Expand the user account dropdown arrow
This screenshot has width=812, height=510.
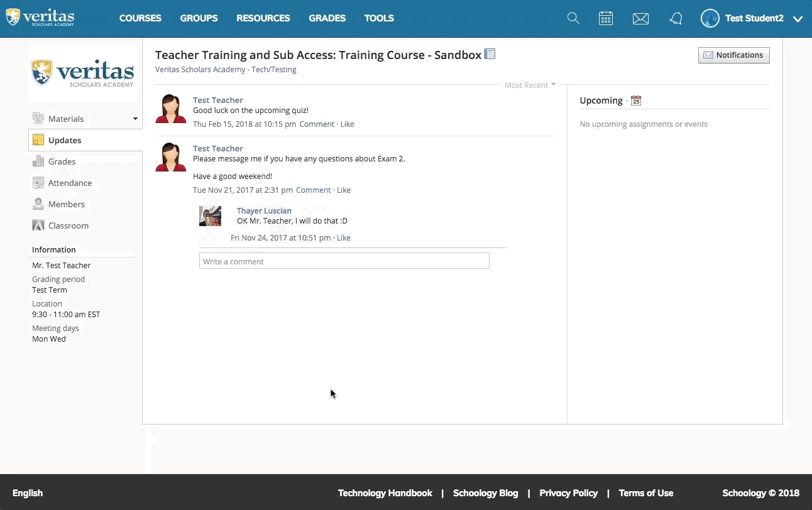click(x=798, y=19)
